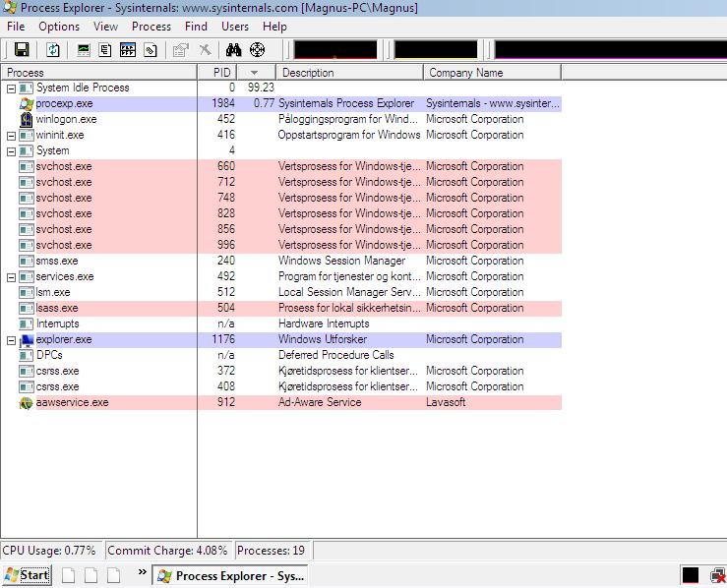Click the DLL/handle view toolbar icon
727x588 pixels.
coord(151,49)
